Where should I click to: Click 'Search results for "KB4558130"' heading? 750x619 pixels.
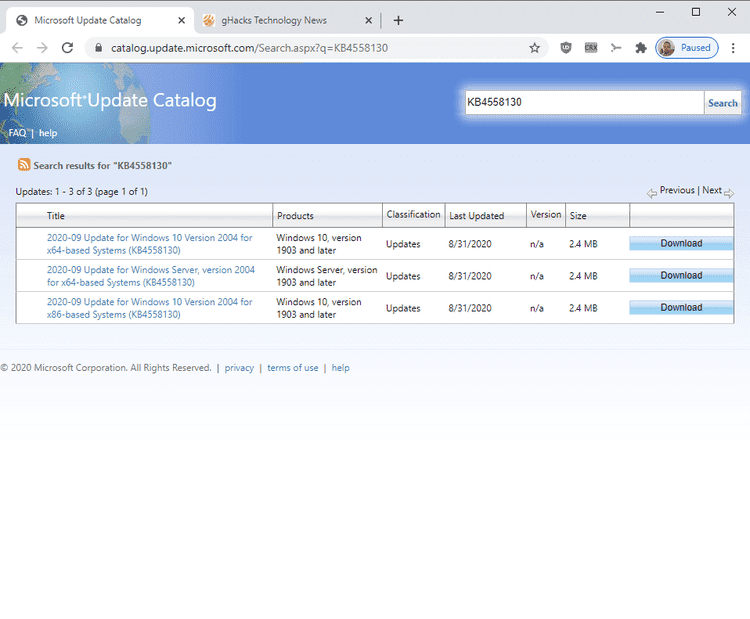[102, 166]
